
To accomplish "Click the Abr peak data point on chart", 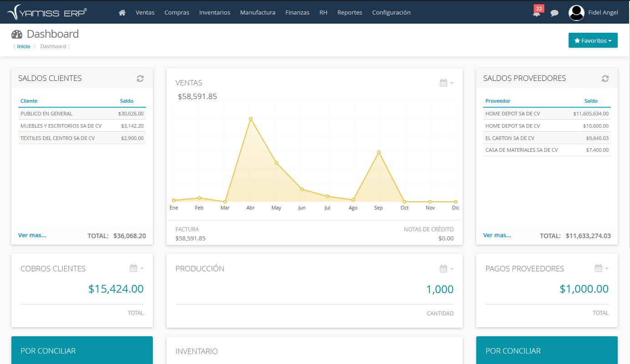I will point(251,119).
